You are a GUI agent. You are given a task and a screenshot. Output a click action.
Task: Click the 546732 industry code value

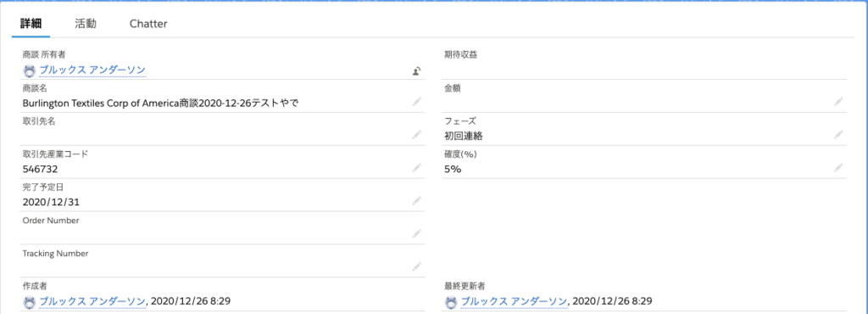pos(41,169)
